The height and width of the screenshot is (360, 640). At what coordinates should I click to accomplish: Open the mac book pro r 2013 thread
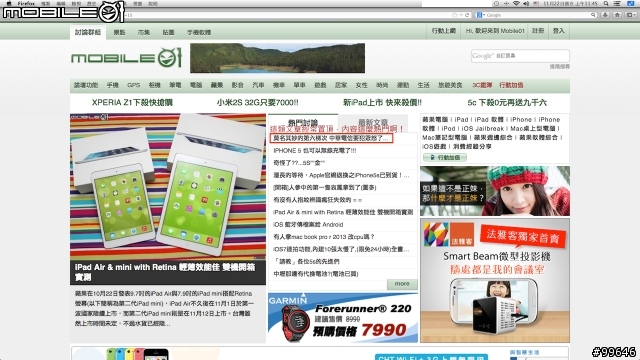point(324,237)
